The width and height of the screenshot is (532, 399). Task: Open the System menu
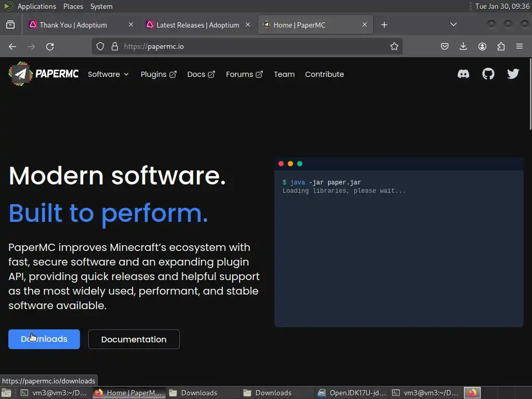coord(101,6)
